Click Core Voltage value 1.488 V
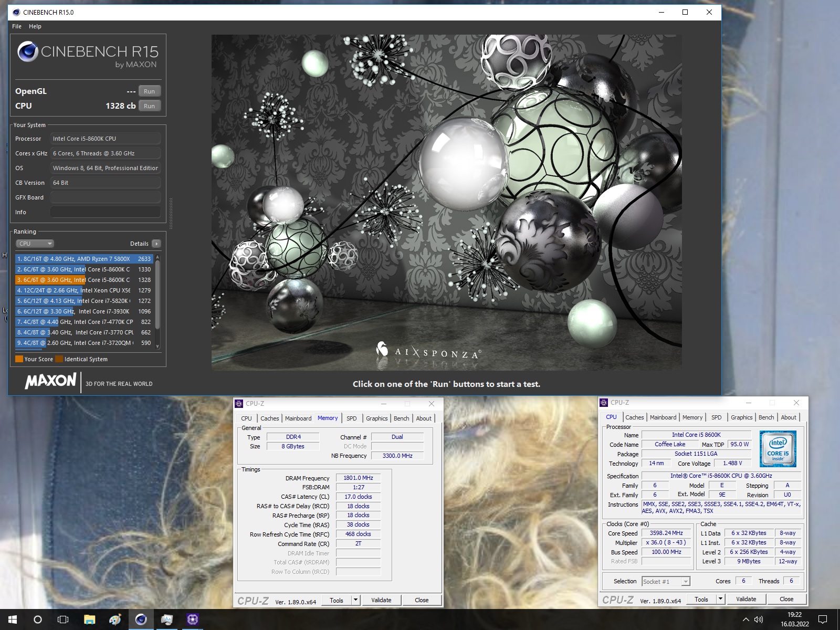This screenshot has height=630, width=840. click(x=732, y=464)
